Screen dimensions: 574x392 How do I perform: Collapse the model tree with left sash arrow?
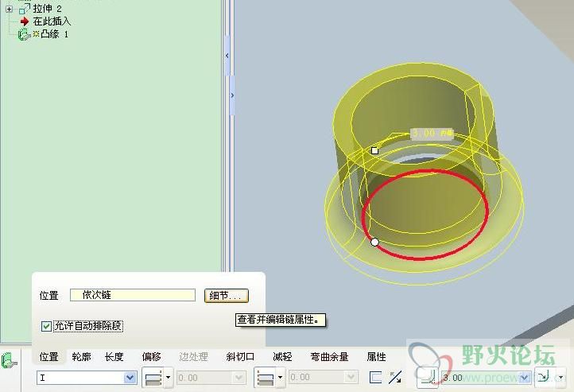point(227,56)
